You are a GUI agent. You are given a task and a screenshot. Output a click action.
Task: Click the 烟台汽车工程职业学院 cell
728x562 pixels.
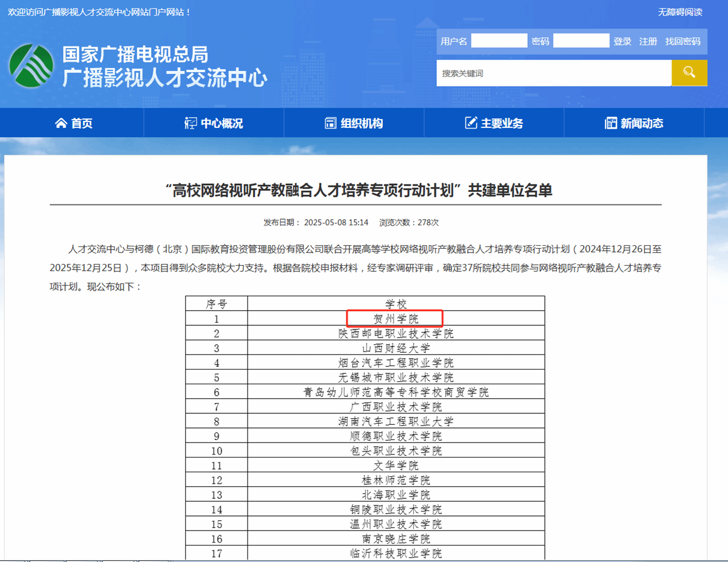[396, 362]
